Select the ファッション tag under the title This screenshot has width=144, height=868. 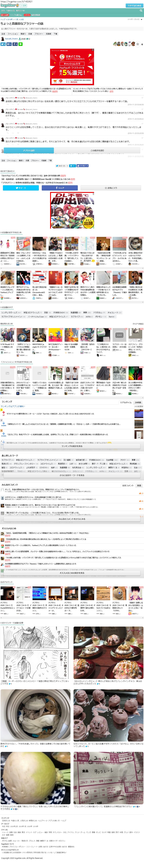[x=13, y=34]
